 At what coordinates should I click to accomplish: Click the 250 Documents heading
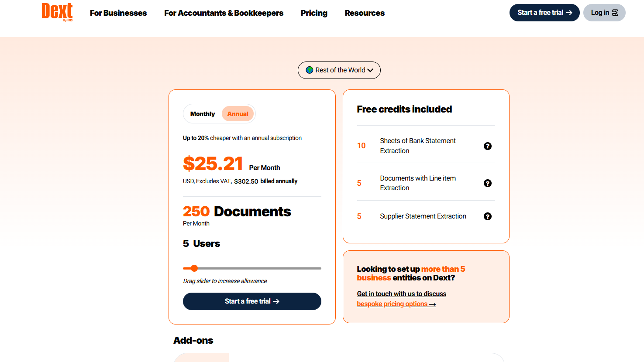237,212
